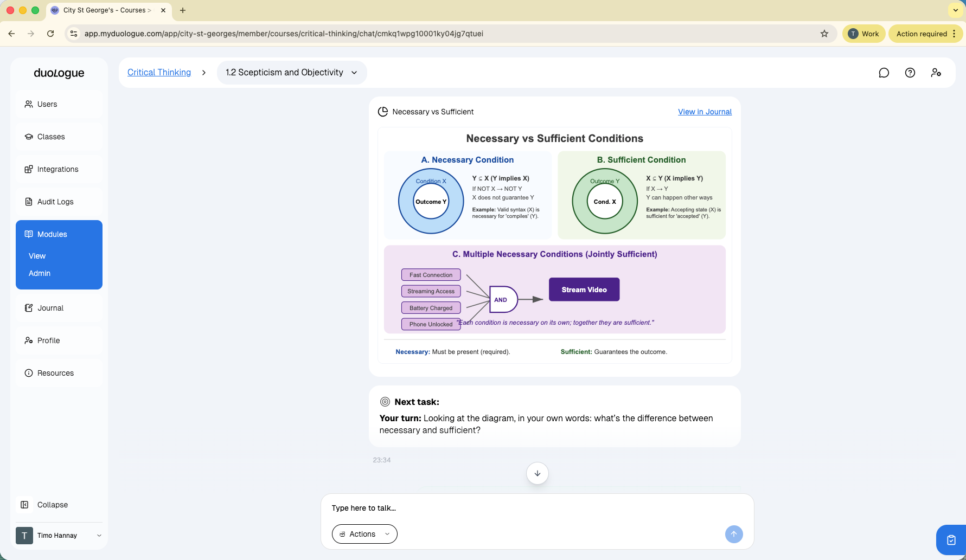Select Profile in the sidebar
The image size is (966, 560).
[x=59, y=340]
